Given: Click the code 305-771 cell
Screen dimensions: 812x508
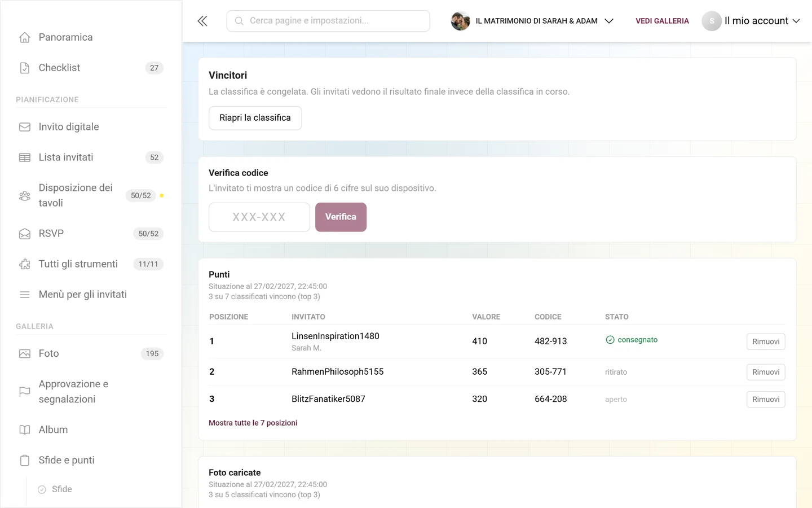Looking at the screenshot, I should [x=551, y=372].
